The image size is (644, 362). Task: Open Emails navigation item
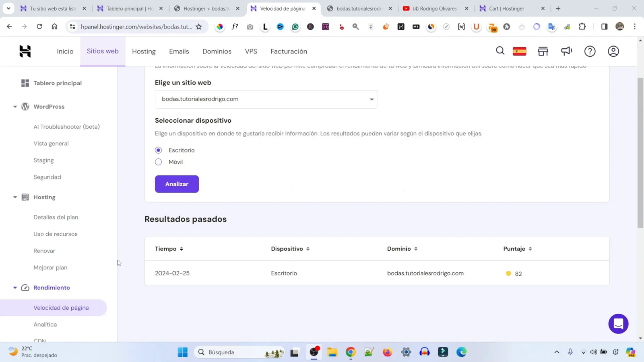[179, 51]
